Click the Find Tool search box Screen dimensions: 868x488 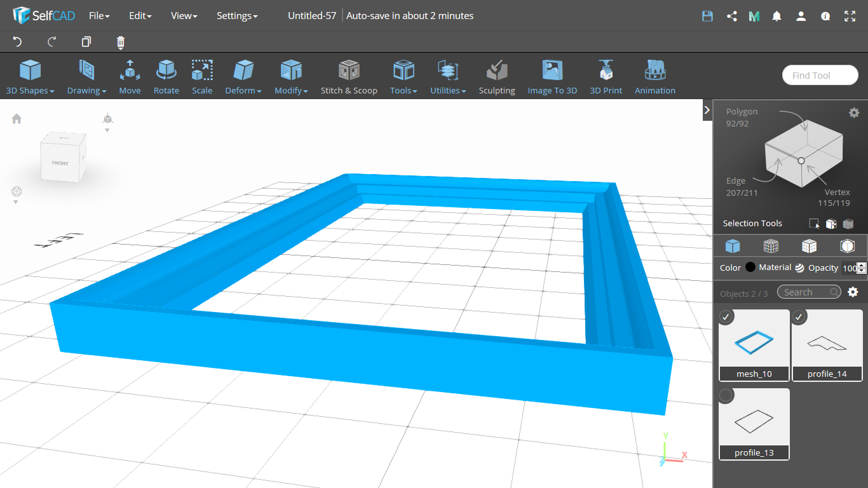[x=820, y=75]
